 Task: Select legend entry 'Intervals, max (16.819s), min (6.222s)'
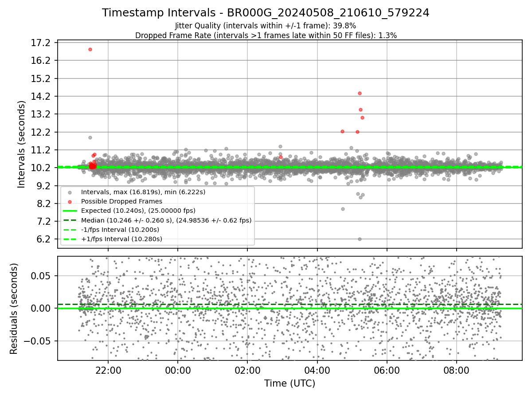coord(143,192)
